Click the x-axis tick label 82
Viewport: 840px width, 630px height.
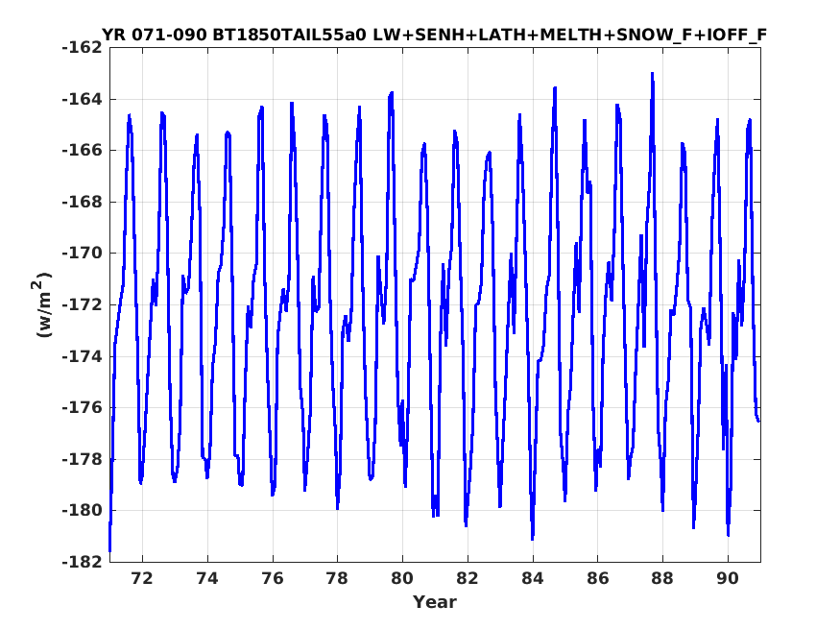(x=468, y=578)
